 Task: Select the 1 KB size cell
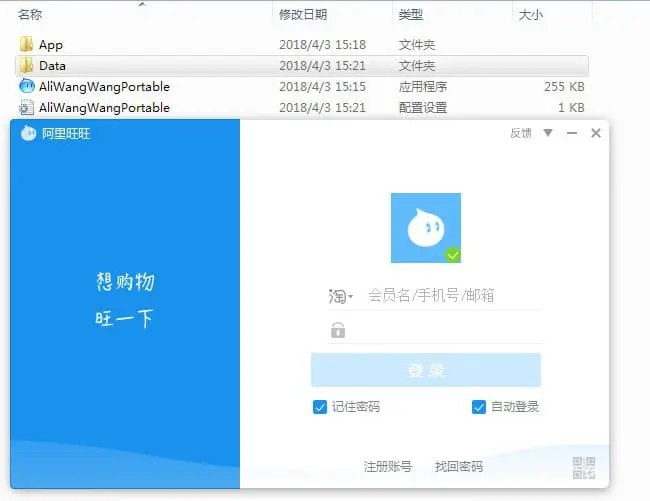[x=571, y=108]
